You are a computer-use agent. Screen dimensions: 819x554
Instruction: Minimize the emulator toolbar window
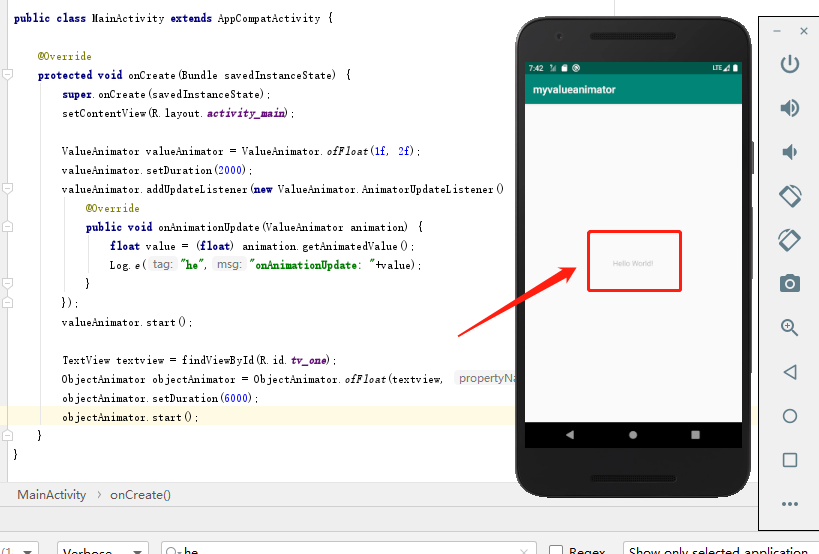point(777,31)
